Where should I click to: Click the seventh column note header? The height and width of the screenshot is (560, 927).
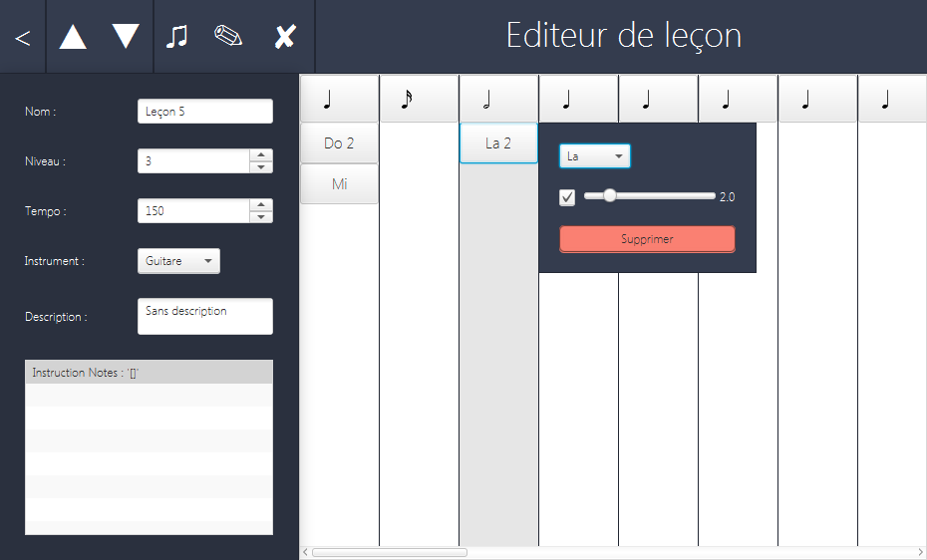(x=818, y=99)
